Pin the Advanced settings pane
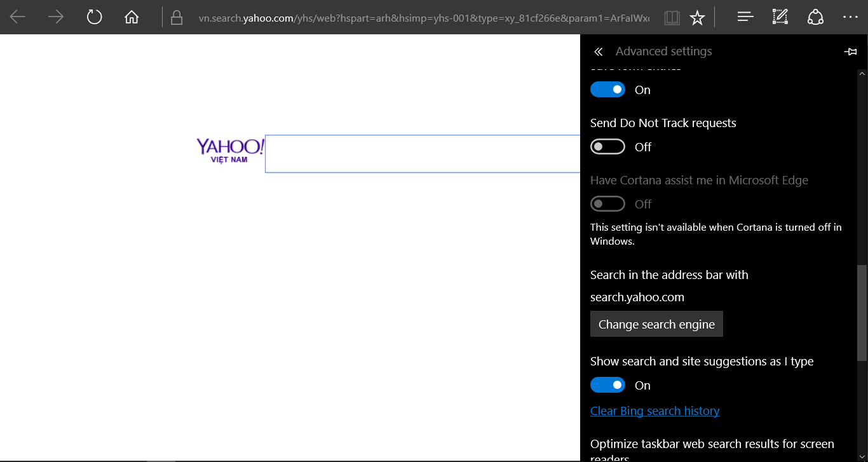Screen dimensions: 868x462 [850, 52]
